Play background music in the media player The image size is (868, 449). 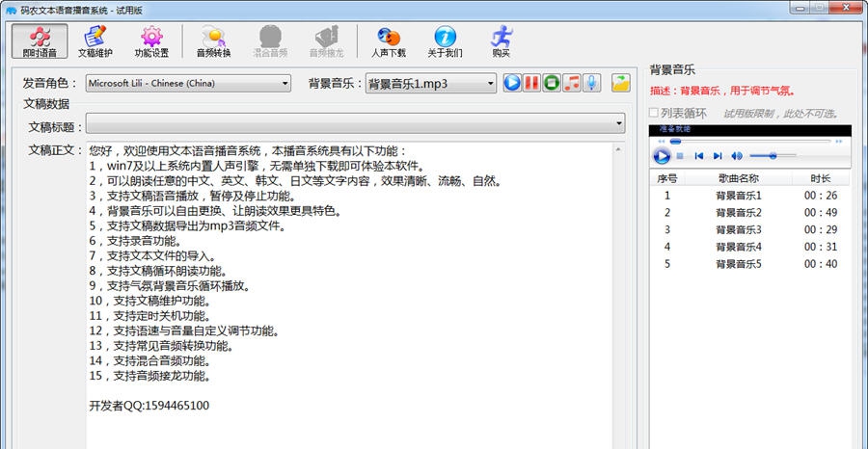(662, 156)
